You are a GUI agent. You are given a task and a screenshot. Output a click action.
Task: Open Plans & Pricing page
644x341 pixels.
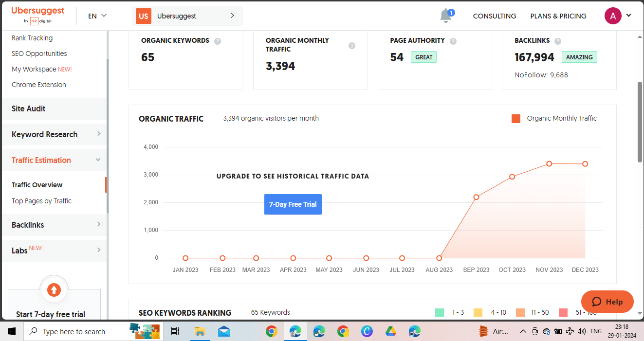[558, 16]
